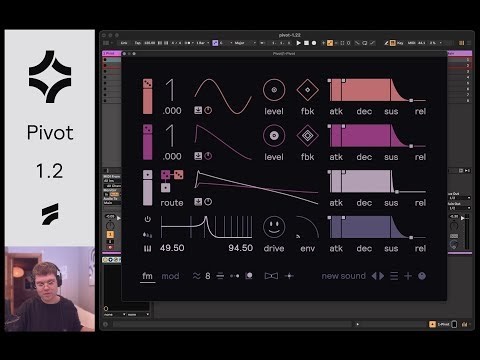Viewport: 480px width, 360px height.
Task: Go to the next preset with the right arrow
Action: click(x=382, y=276)
